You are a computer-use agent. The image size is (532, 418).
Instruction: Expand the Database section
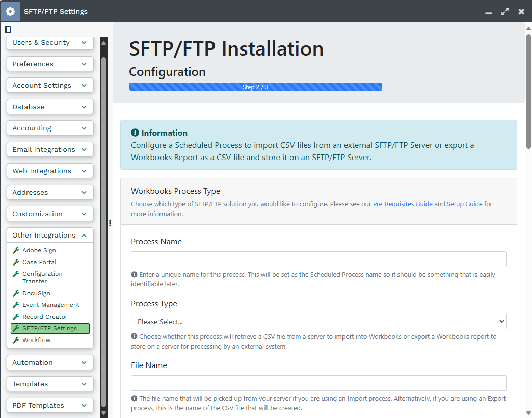click(x=50, y=107)
